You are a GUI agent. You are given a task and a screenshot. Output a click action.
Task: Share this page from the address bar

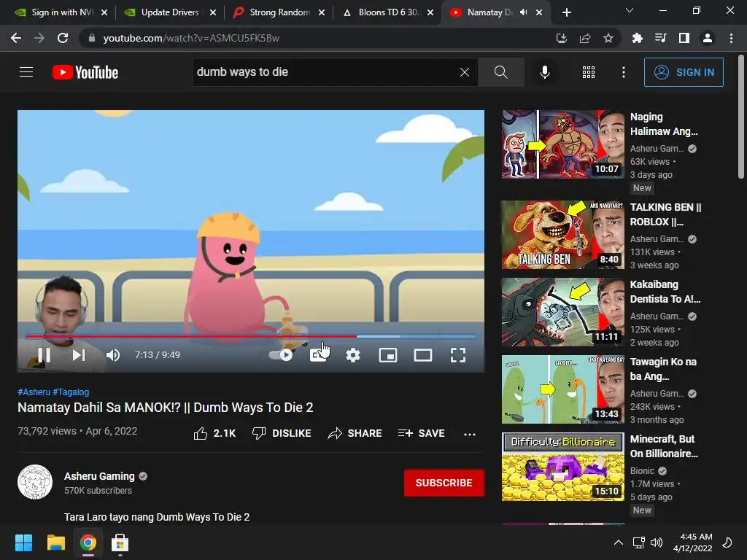click(x=585, y=38)
